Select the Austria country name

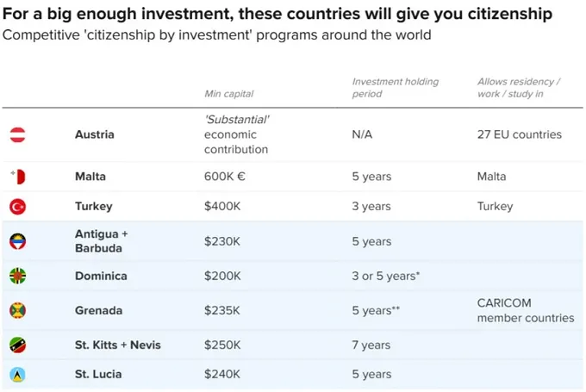[x=95, y=134]
